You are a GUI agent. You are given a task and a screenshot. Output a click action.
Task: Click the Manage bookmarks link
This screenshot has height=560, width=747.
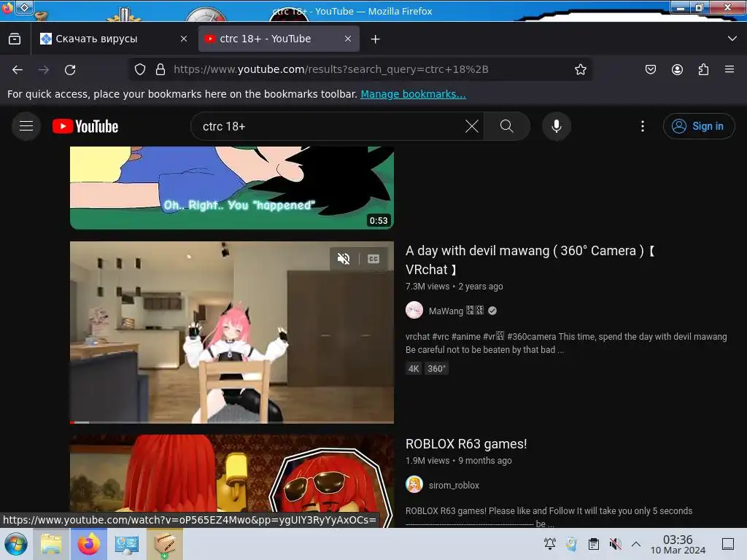tap(413, 94)
